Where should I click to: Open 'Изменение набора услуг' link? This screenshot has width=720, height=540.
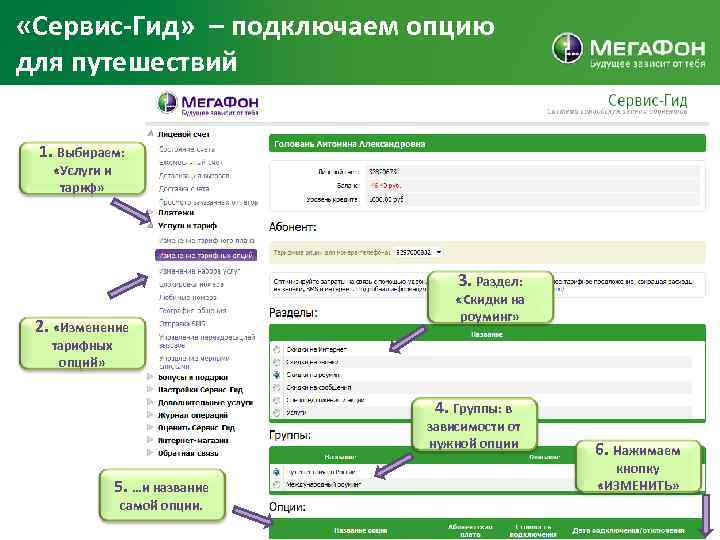coord(199,271)
